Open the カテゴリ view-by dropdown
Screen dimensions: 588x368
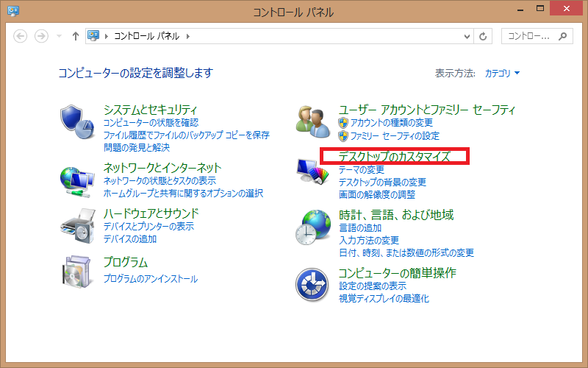[502, 74]
